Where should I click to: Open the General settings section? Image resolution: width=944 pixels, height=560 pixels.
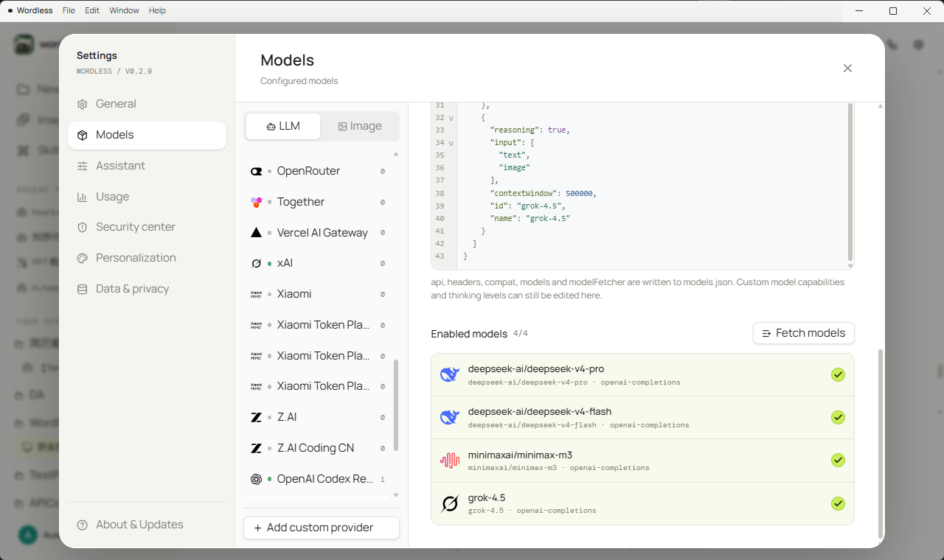(147, 104)
